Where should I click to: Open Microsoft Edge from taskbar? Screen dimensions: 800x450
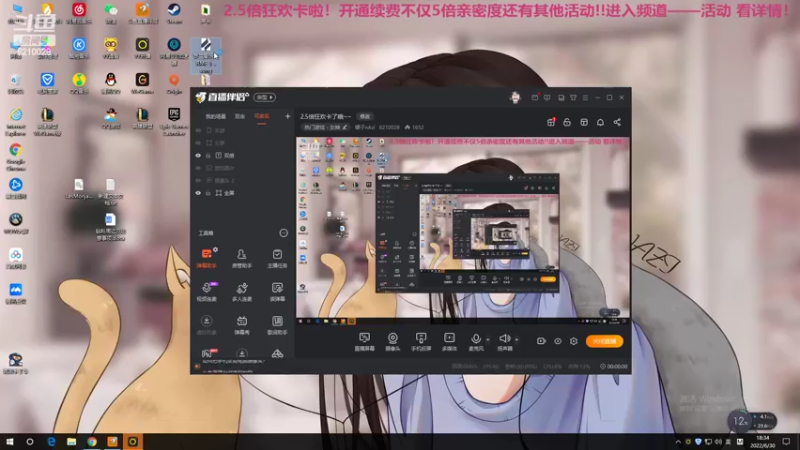pyautogui.click(x=51, y=442)
